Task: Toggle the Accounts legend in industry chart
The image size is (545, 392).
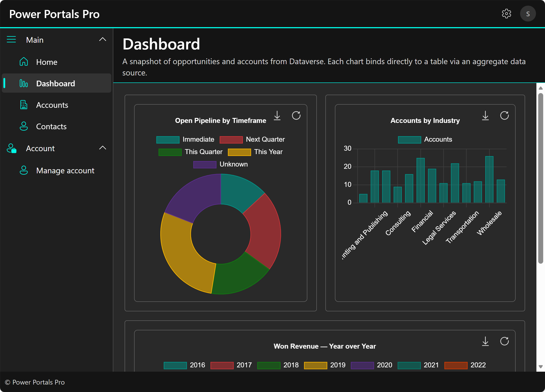Action: (x=425, y=139)
